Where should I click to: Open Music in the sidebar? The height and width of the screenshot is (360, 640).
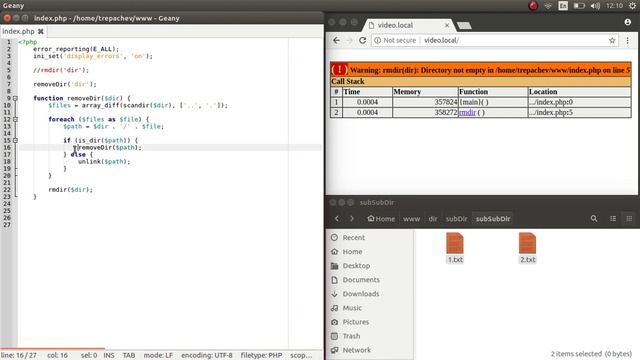point(352,308)
